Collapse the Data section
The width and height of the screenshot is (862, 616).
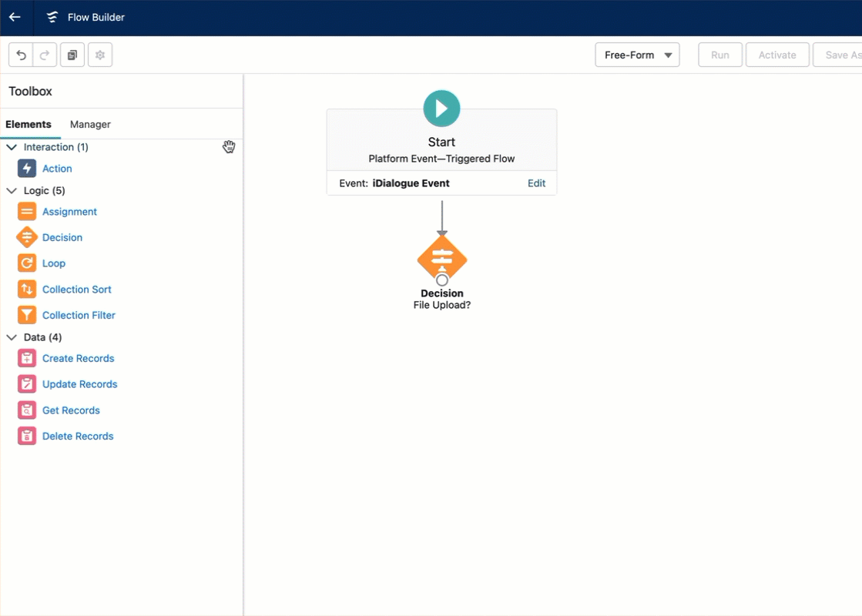[x=12, y=336]
